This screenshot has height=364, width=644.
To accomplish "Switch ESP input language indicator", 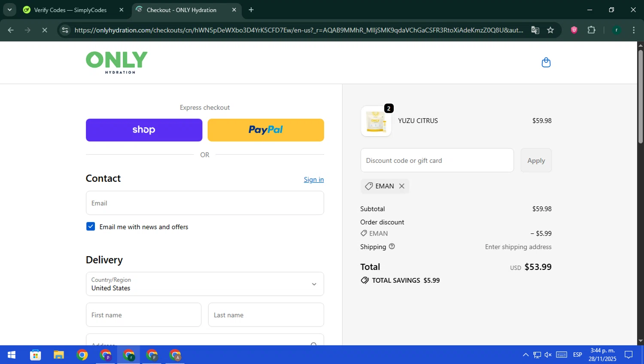I will point(577,355).
